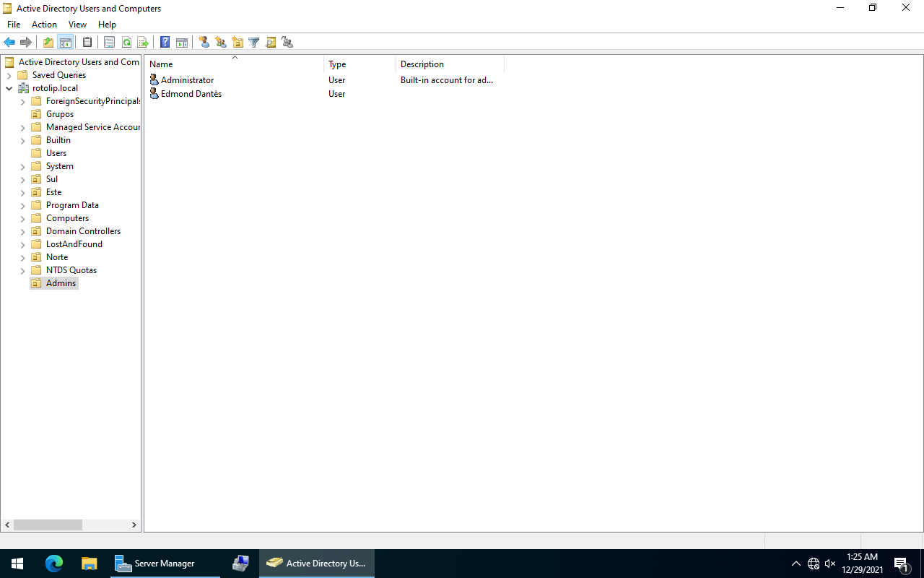Select the Edmond Dantès user entry
924x578 pixels.
point(191,94)
